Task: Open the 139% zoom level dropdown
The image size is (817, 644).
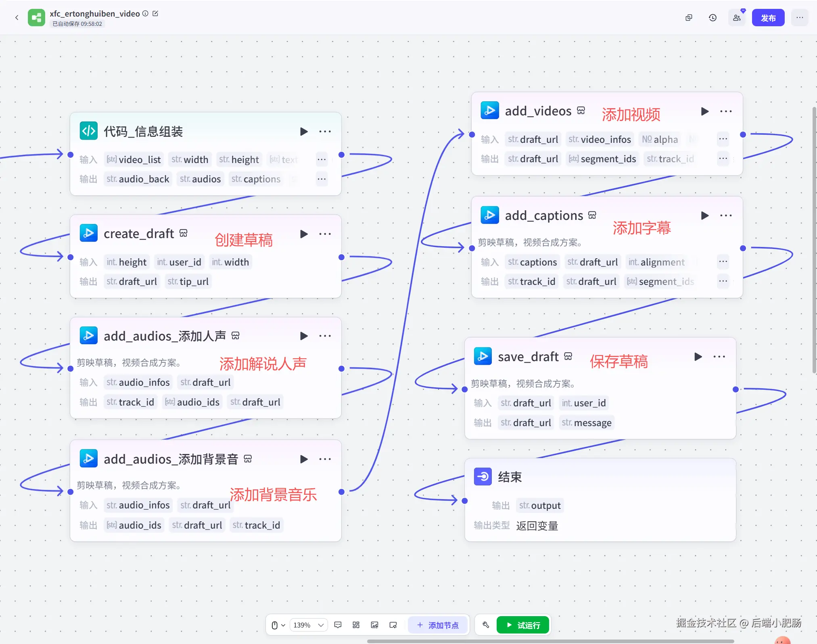Action: pyautogui.click(x=309, y=625)
